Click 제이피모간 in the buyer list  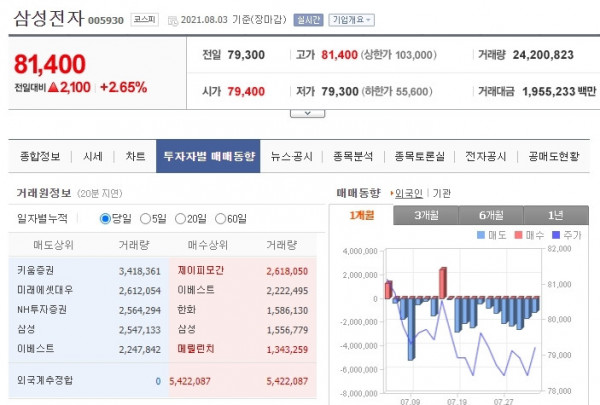pos(201,271)
